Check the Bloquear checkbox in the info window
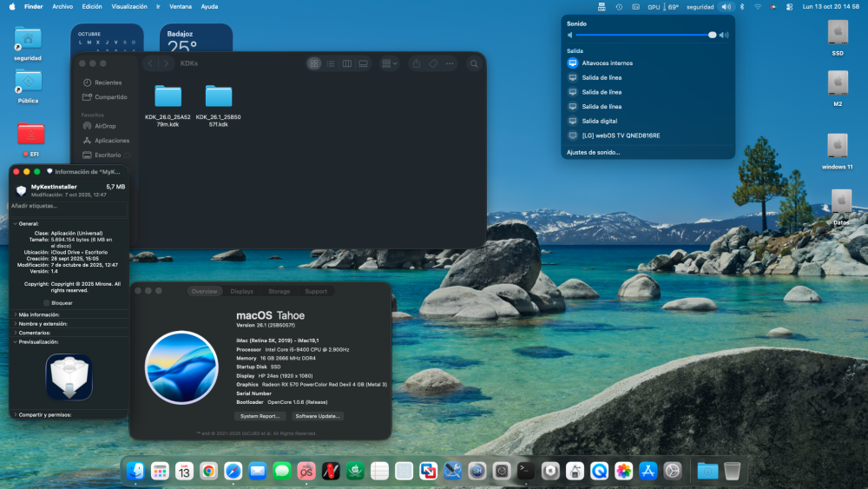The width and height of the screenshot is (868, 489). (x=47, y=303)
